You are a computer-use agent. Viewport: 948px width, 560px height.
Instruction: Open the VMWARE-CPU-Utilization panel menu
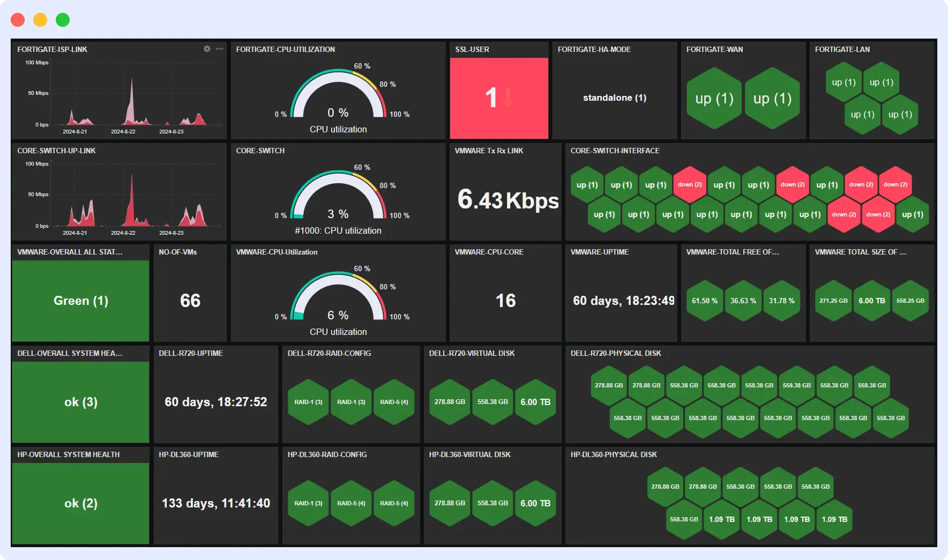tap(277, 252)
